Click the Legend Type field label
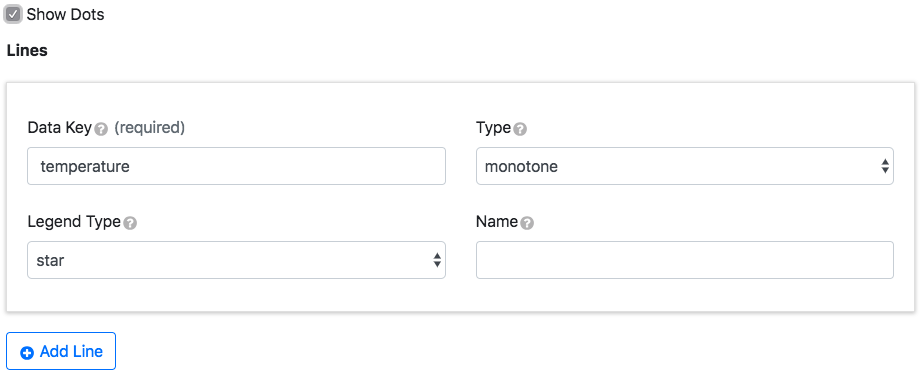 74,222
